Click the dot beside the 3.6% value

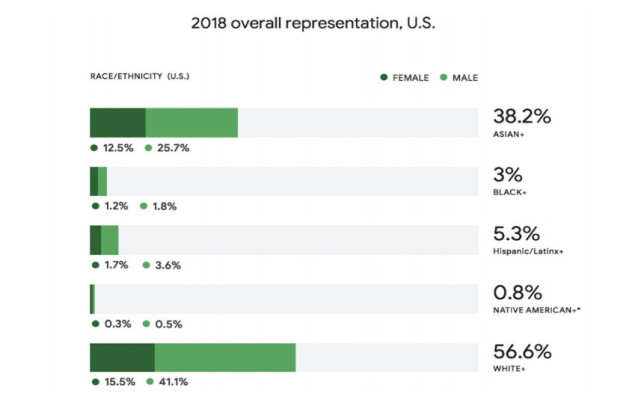pyautogui.click(x=146, y=265)
